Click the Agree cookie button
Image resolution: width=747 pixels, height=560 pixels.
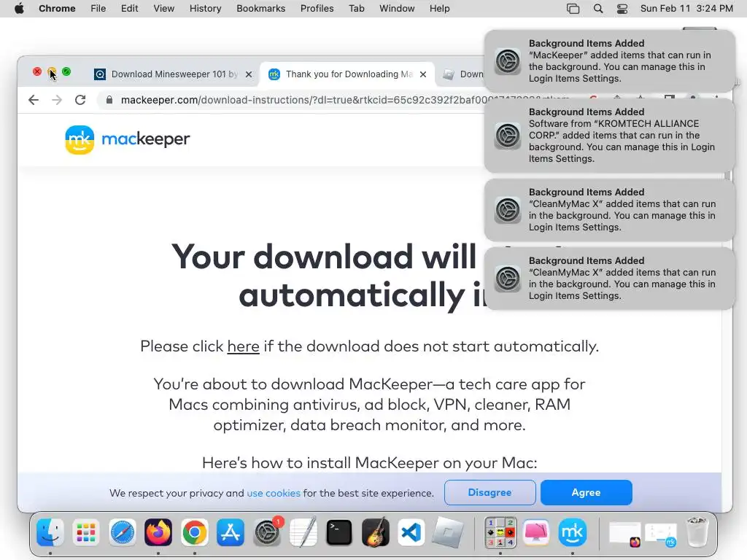(586, 492)
